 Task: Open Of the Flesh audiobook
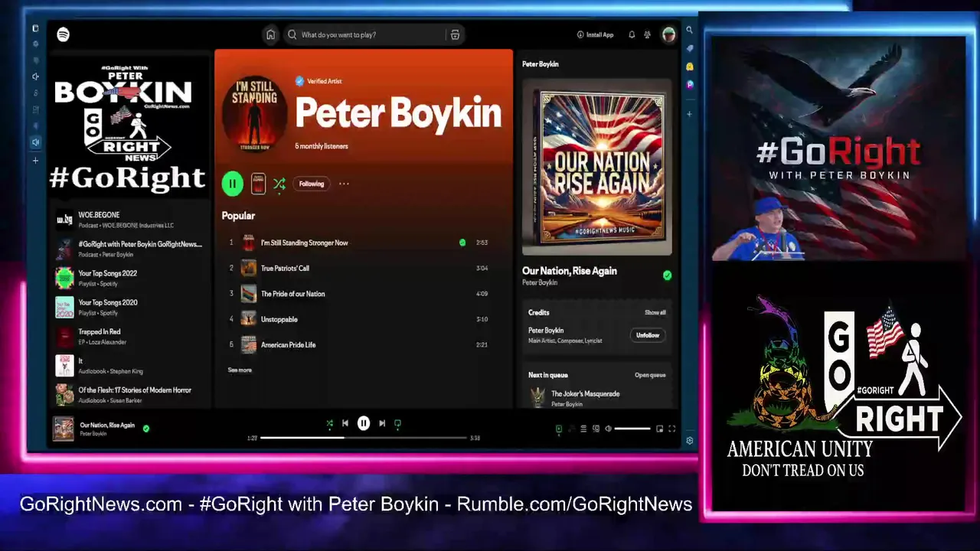[129, 394]
